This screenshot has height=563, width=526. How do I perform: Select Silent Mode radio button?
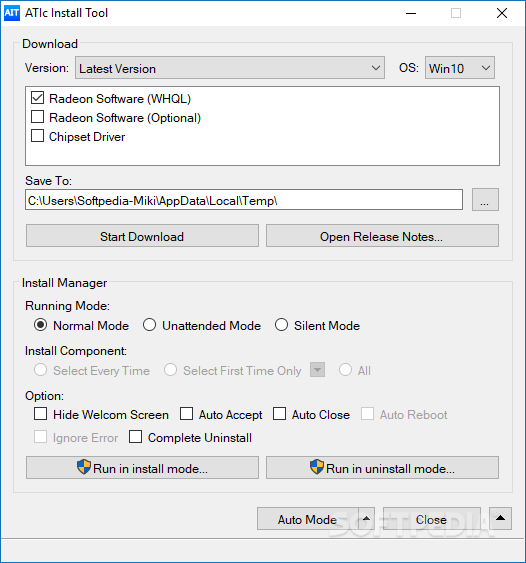coord(281,325)
